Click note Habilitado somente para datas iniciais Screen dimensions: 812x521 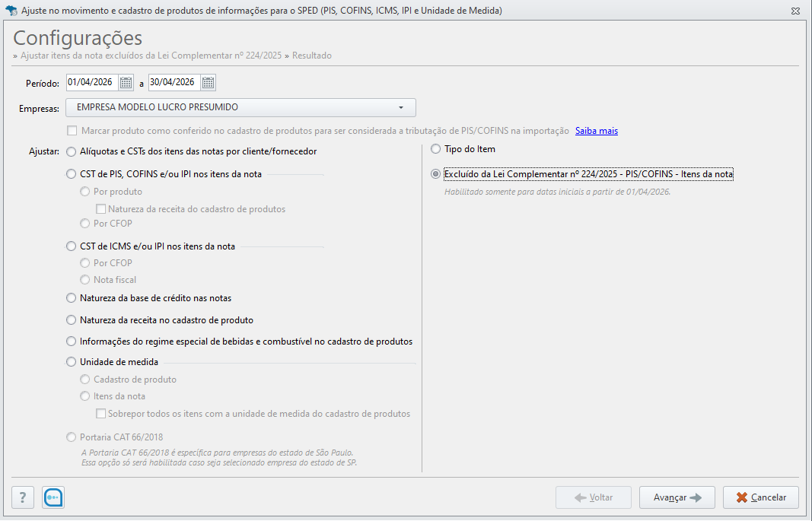(557, 192)
